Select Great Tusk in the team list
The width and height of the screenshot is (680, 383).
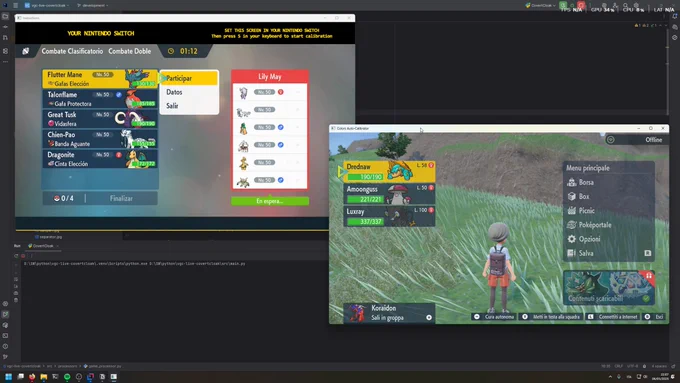[x=100, y=119]
